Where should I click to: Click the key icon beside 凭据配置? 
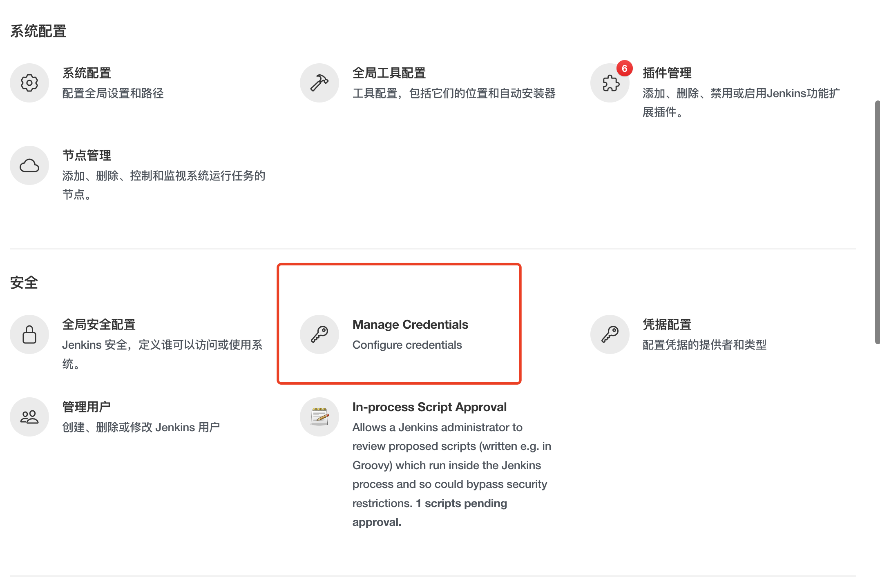[x=610, y=334]
